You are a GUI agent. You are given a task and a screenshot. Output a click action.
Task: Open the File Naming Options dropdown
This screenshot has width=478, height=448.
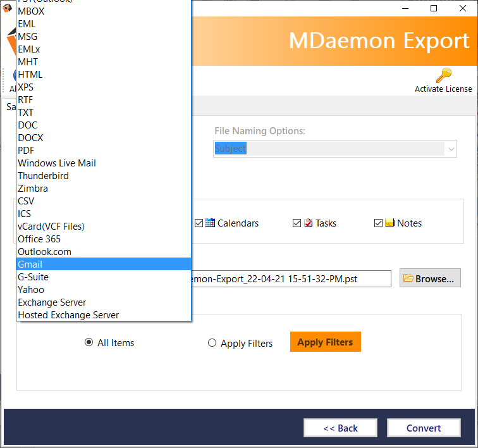(x=451, y=149)
